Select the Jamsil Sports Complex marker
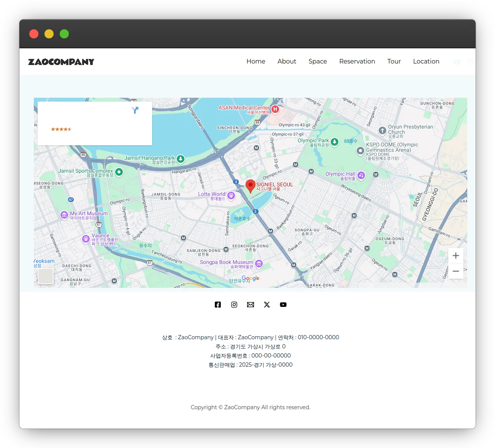Viewport: 495px width, 448px height. coord(119,172)
